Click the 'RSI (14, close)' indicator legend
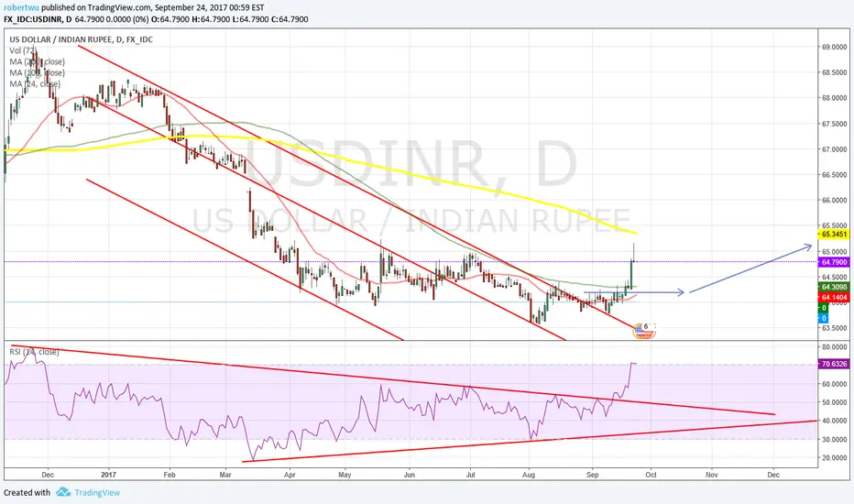The width and height of the screenshot is (854, 504). [x=34, y=352]
